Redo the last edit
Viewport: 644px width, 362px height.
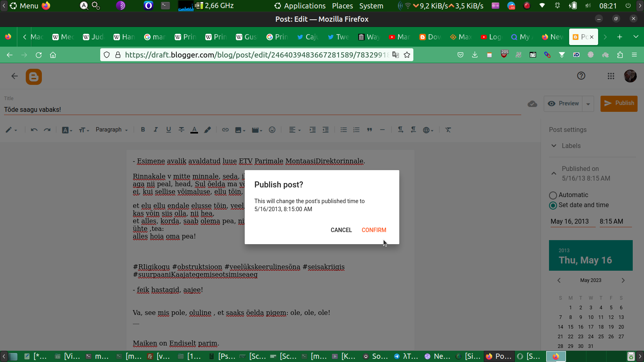coord(47,130)
